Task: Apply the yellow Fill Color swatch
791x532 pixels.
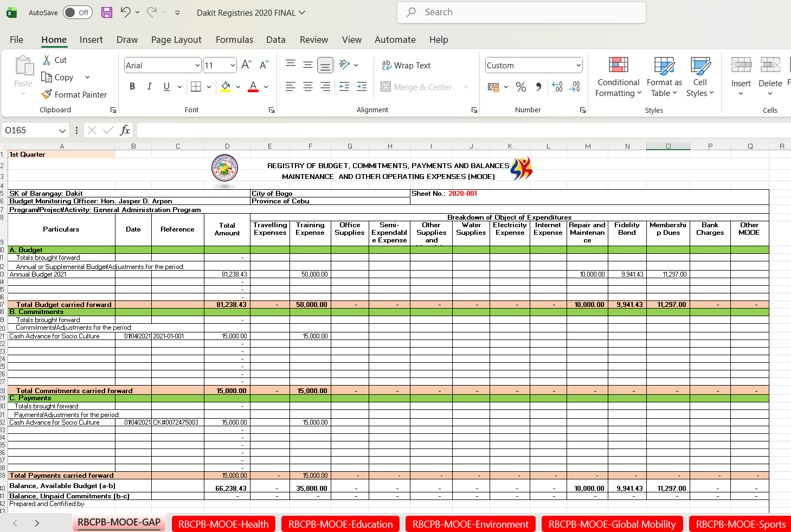Action: (x=226, y=87)
